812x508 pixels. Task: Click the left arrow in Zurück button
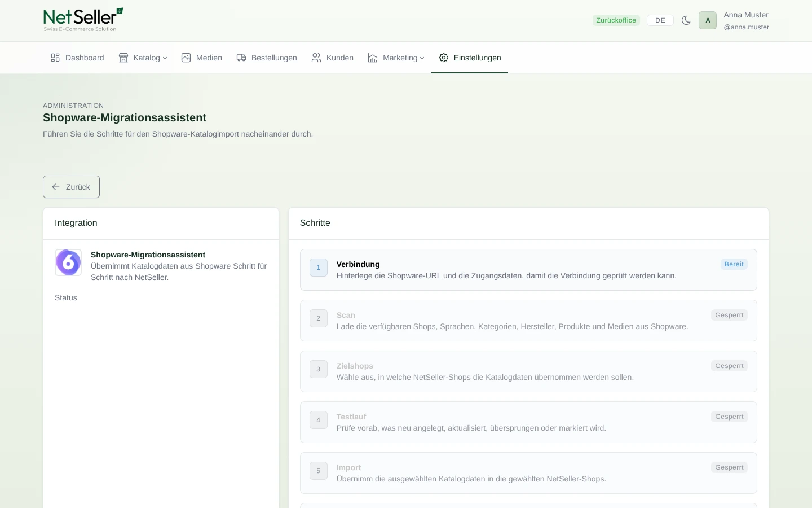(x=56, y=187)
